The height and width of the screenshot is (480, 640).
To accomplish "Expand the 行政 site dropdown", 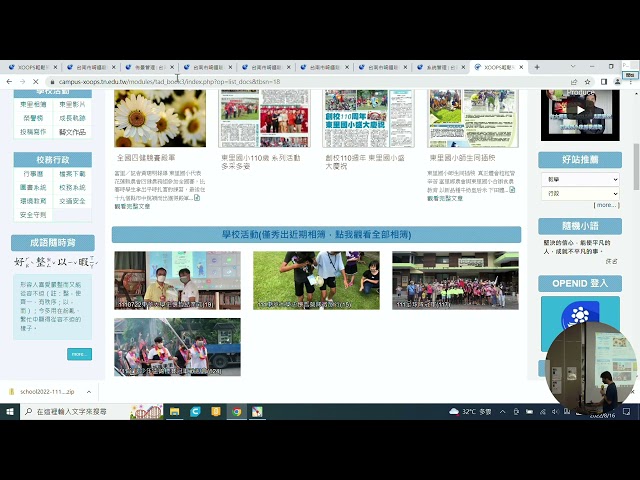I will click(580, 193).
